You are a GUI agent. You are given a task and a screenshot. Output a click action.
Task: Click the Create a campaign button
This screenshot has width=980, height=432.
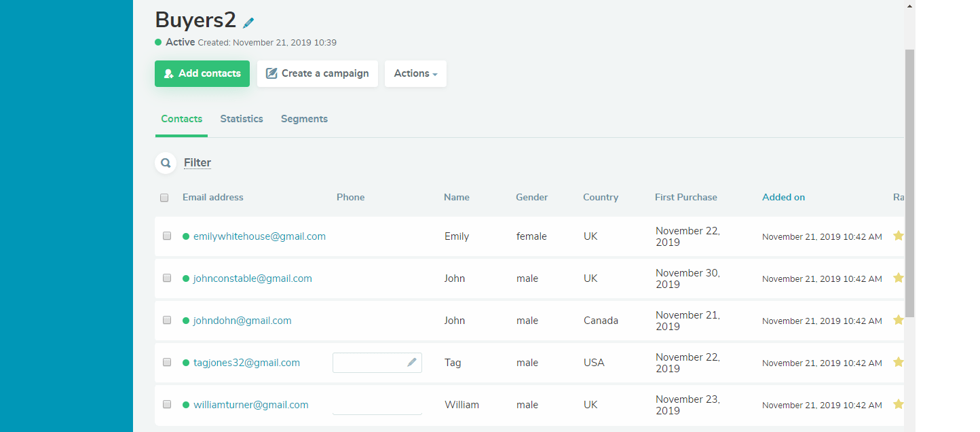pos(317,73)
